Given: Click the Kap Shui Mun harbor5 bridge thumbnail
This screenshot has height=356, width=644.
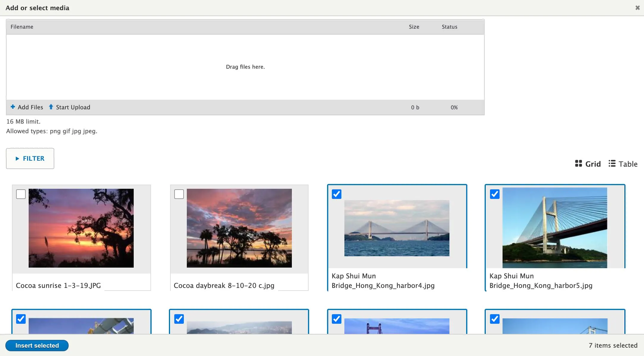Looking at the screenshot, I should [x=555, y=228].
